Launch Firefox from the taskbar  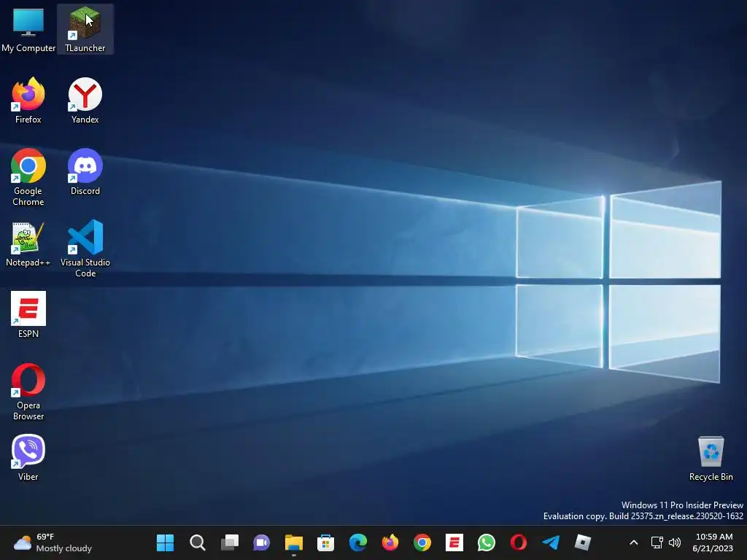point(390,542)
